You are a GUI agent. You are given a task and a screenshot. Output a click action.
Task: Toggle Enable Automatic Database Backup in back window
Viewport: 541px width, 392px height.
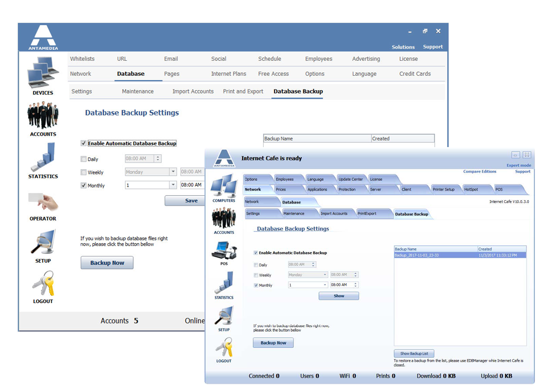(83, 143)
